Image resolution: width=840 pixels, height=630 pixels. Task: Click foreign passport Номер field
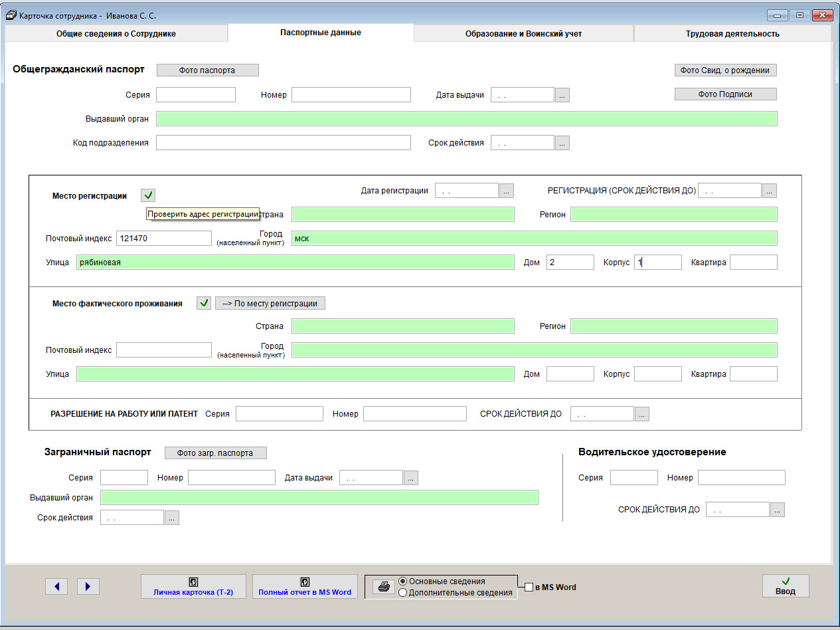[232, 478]
